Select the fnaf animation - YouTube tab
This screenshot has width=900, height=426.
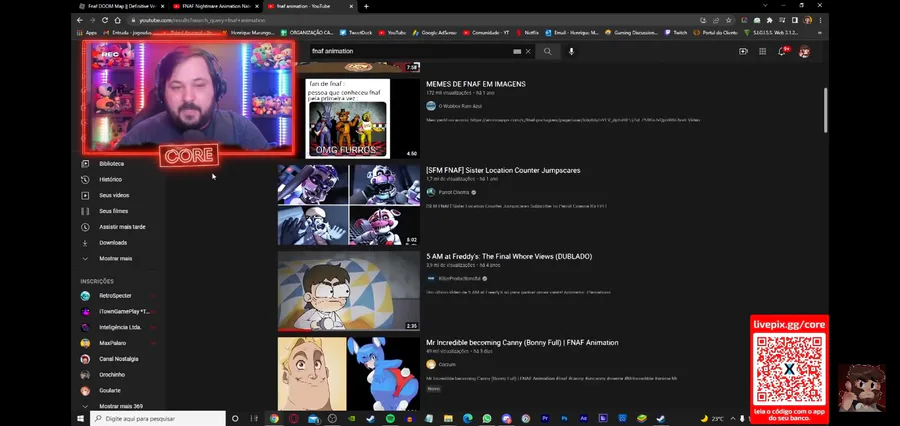coord(310,6)
